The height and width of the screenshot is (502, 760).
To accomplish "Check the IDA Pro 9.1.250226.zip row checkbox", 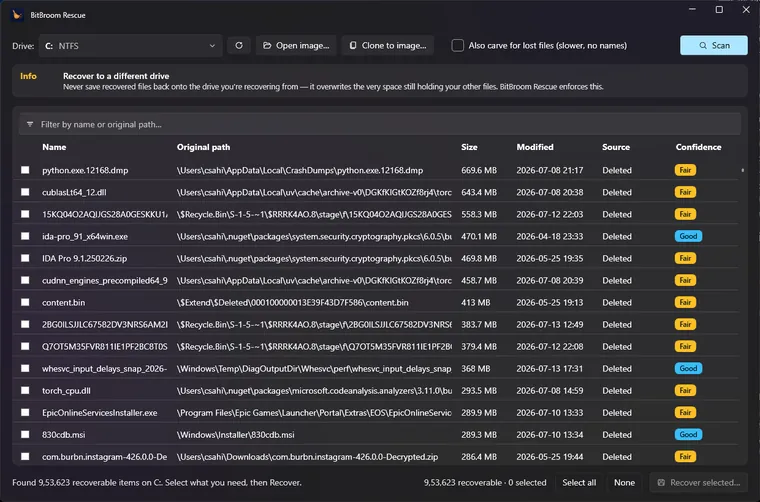I will click(25, 258).
